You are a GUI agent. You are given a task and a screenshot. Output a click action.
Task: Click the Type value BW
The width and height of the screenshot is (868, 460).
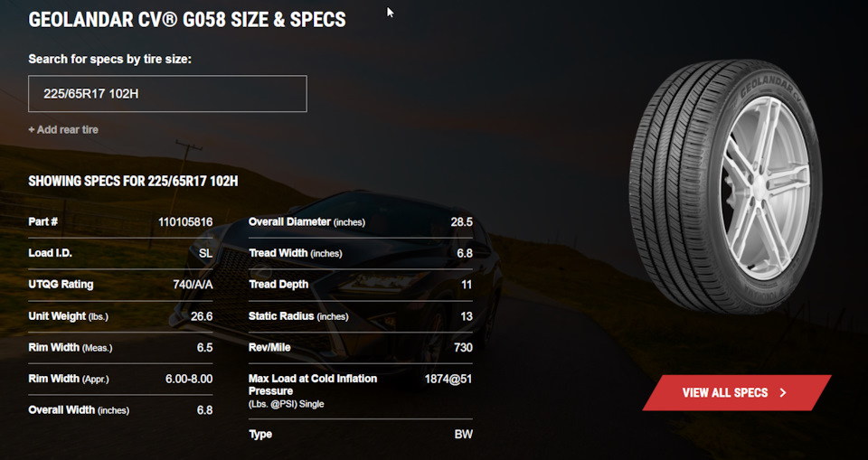click(x=463, y=435)
